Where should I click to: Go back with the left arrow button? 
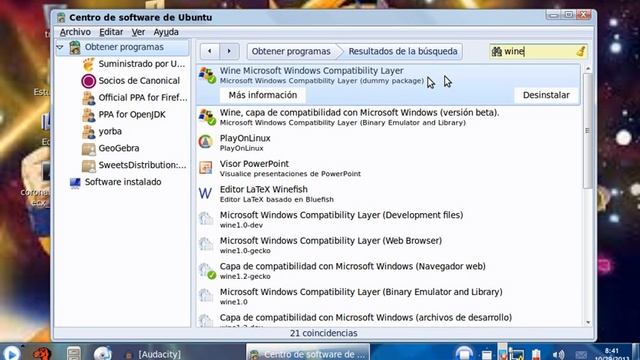pyautogui.click(x=210, y=51)
